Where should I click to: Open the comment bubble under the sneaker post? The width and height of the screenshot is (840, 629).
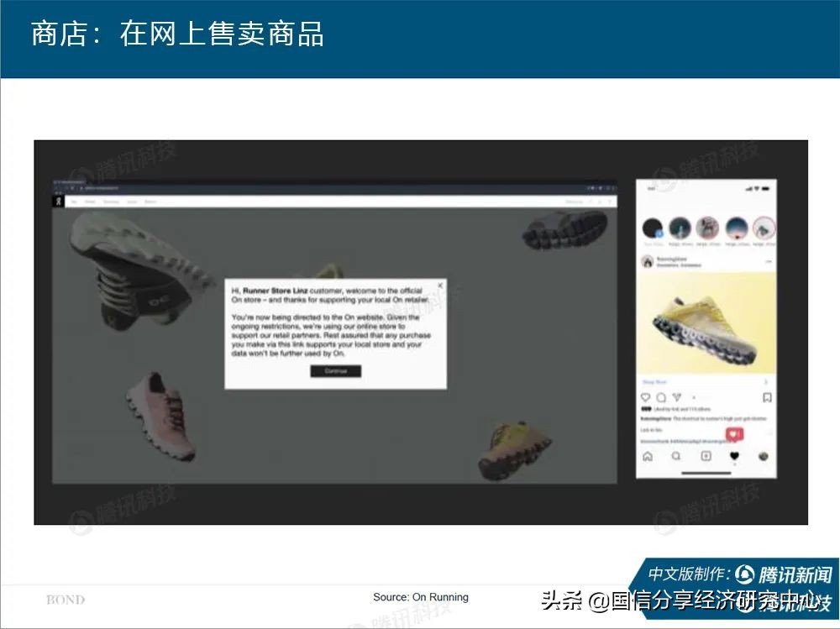tap(660, 397)
